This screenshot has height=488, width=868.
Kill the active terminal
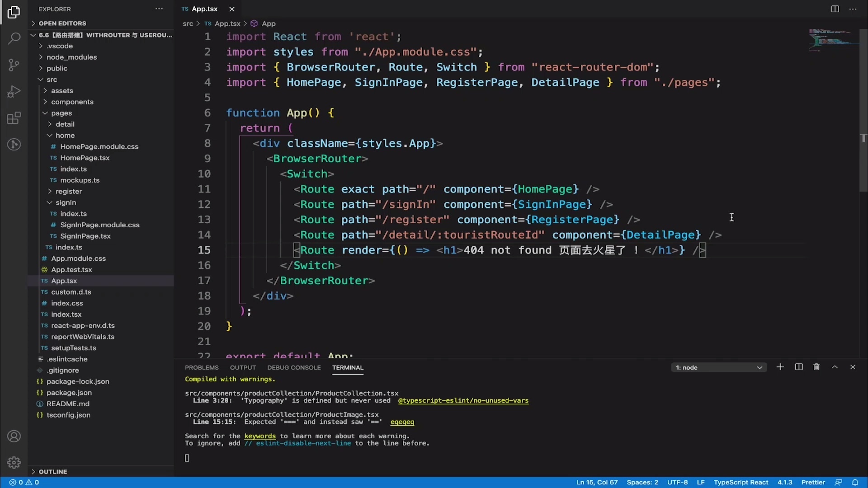(x=816, y=367)
